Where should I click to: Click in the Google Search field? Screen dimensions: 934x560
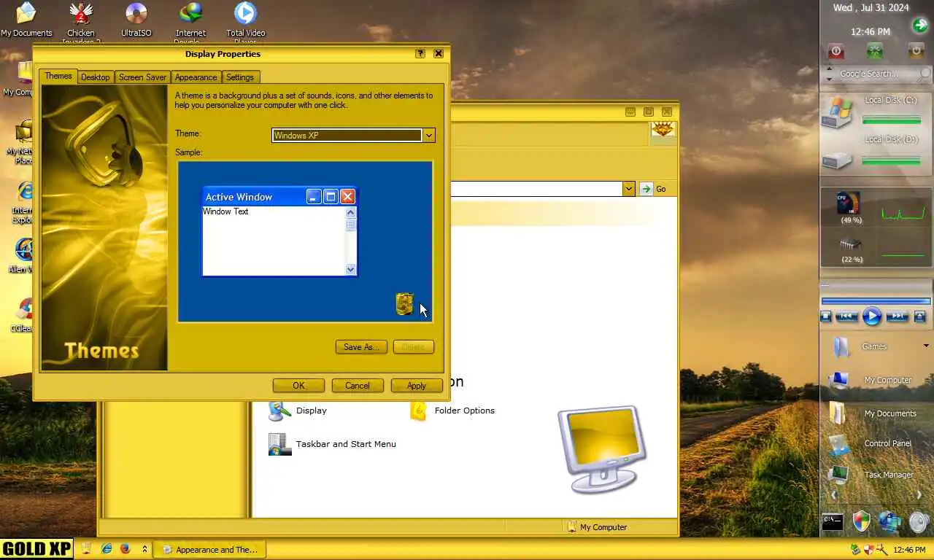[876, 74]
